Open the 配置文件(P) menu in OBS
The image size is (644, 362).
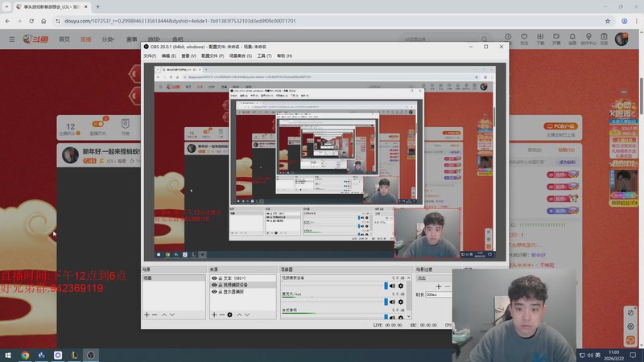coord(213,56)
